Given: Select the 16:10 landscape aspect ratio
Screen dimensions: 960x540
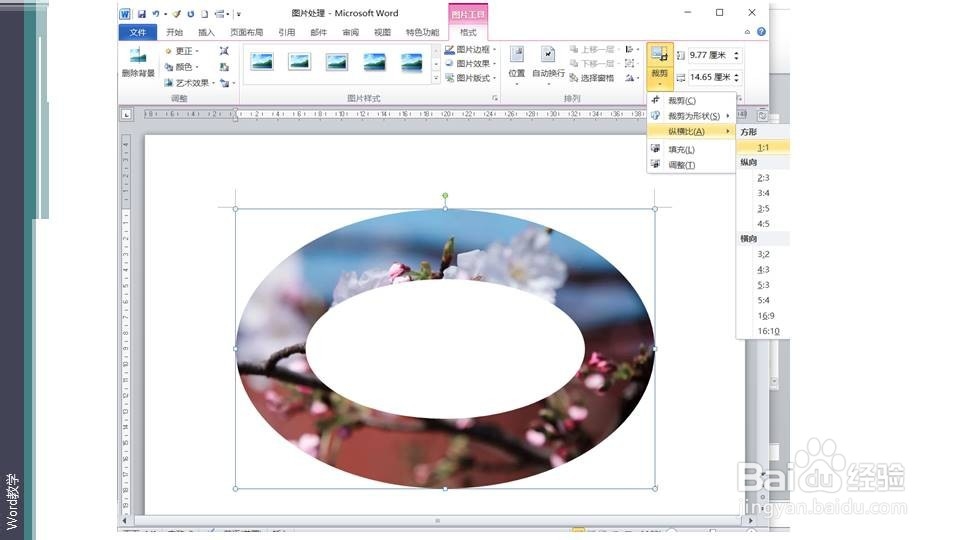Looking at the screenshot, I should pos(763,331).
